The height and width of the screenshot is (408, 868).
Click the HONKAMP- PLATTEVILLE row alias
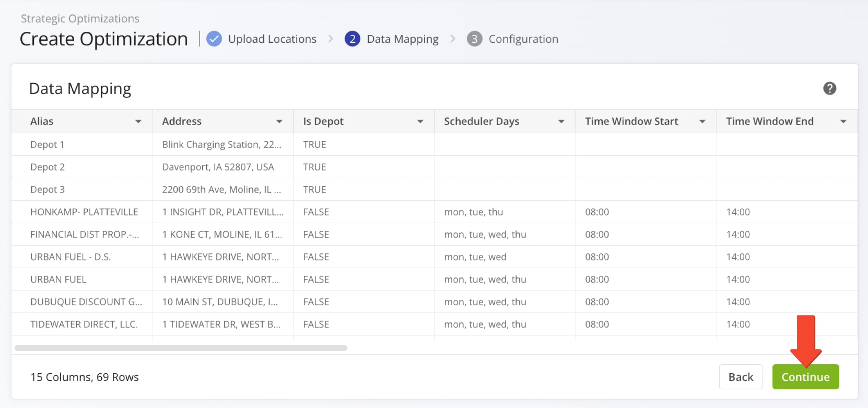pos(84,212)
